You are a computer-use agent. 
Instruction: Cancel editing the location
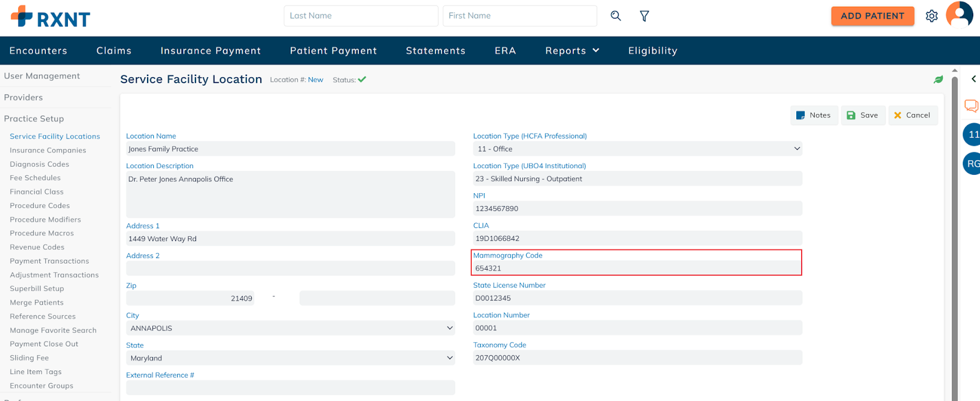point(912,115)
